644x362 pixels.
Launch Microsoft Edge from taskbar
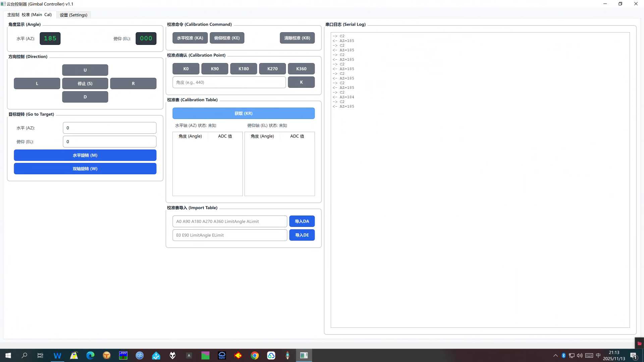(x=90, y=356)
